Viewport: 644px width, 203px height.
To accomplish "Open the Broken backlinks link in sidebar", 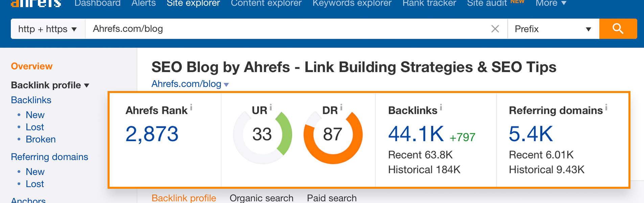I will point(41,139).
